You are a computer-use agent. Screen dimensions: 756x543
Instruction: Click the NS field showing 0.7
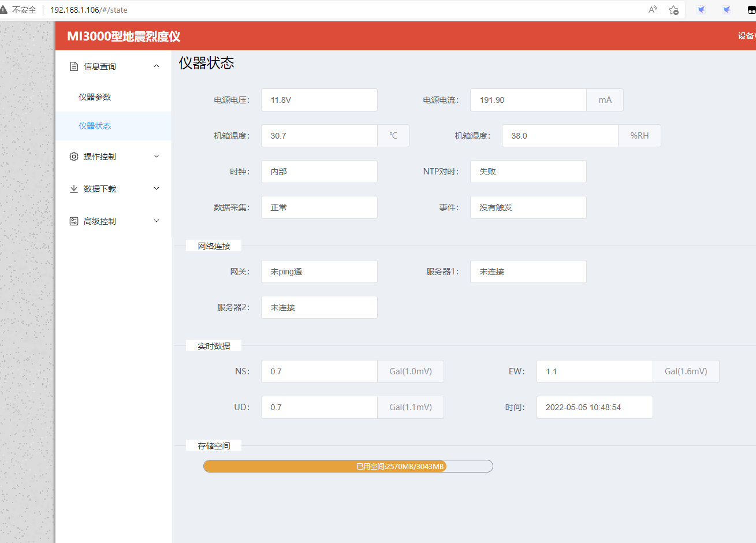(319, 371)
